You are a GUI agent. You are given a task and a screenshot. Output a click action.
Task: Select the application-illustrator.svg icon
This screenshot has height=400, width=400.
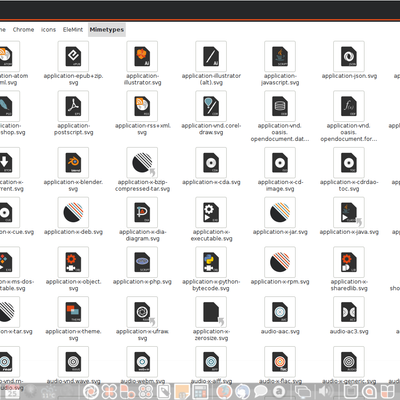point(142,56)
